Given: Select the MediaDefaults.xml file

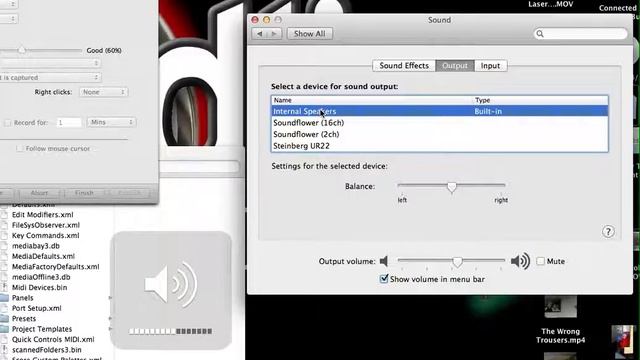Looking at the screenshot, I should pos(43,256).
